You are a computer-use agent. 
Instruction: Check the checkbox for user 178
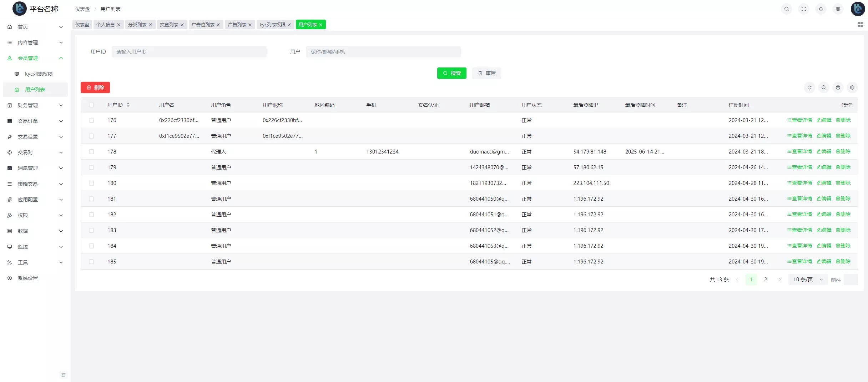(x=91, y=152)
